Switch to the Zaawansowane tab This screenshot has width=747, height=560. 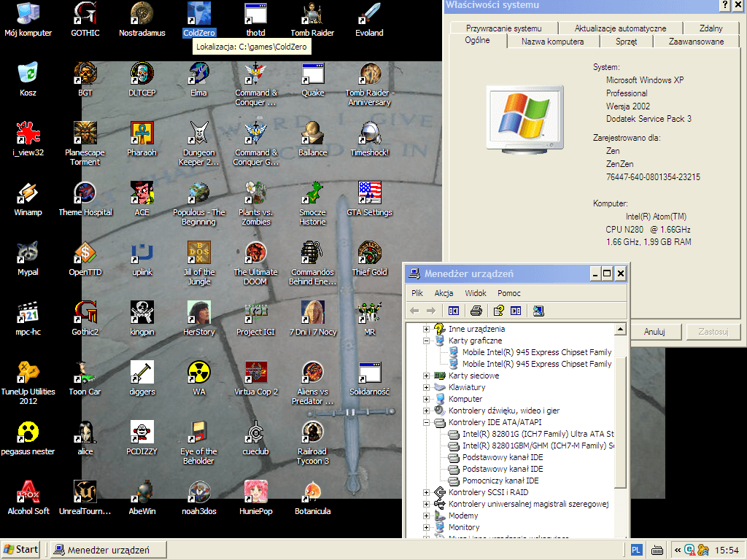[696, 42]
